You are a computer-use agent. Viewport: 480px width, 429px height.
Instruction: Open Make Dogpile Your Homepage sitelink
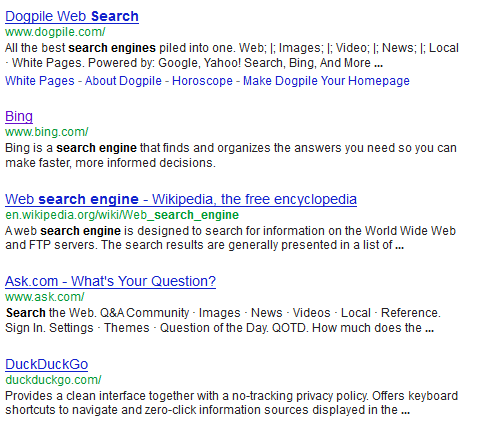[x=326, y=81]
